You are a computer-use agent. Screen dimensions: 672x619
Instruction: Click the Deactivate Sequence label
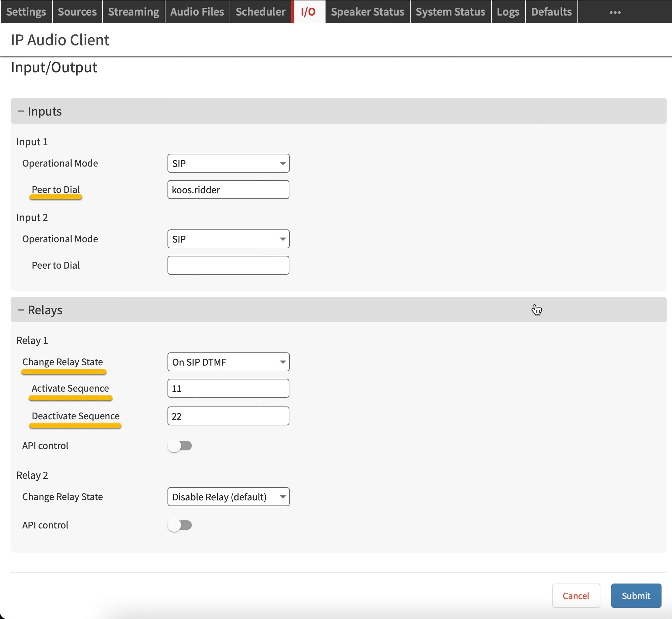click(76, 416)
